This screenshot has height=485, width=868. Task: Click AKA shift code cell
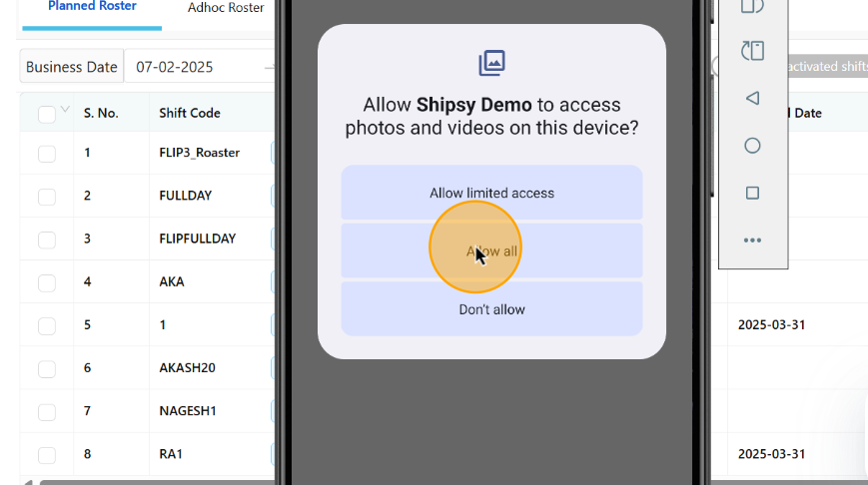point(172,281)
